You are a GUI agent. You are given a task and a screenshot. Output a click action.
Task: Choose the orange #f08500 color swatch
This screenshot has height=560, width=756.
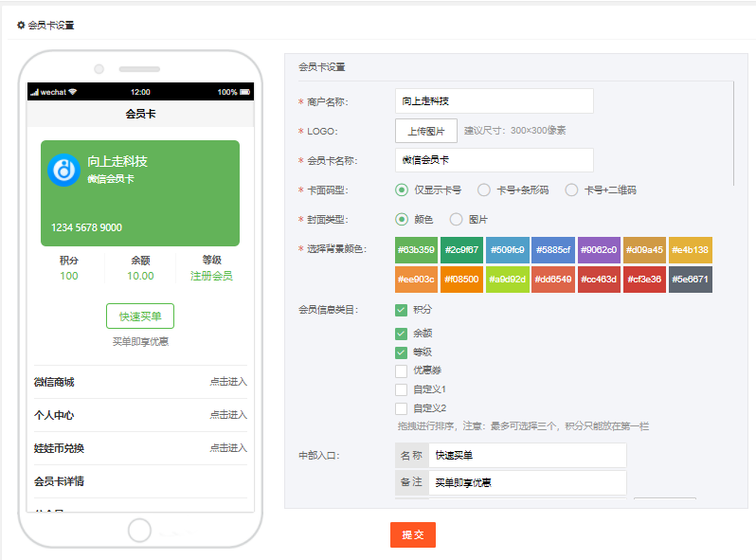click(462, 280)
